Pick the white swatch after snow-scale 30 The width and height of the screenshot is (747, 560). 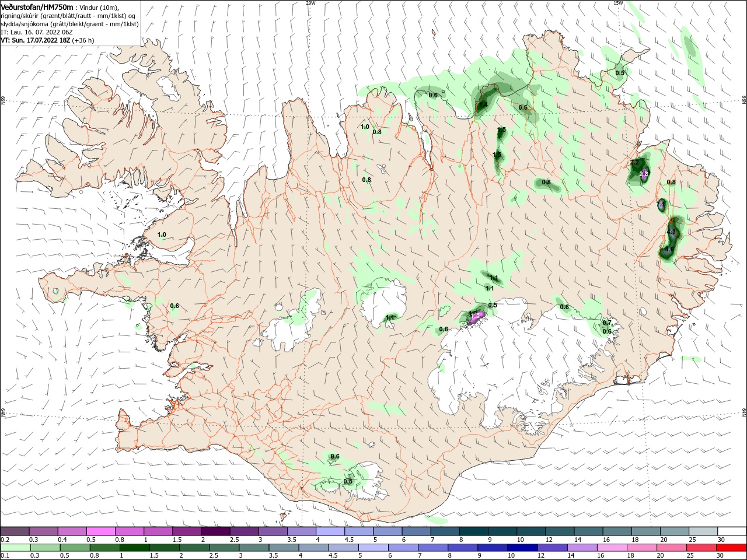point(732,531)
